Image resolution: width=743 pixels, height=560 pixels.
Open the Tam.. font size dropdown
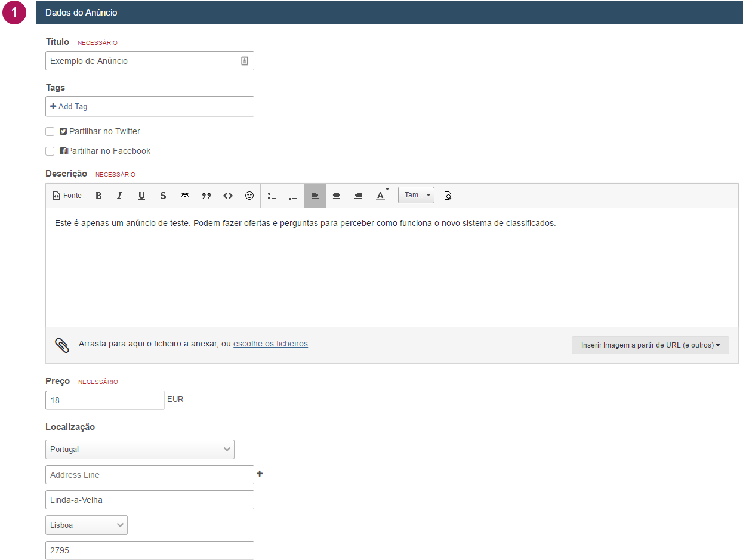point(416,196)
